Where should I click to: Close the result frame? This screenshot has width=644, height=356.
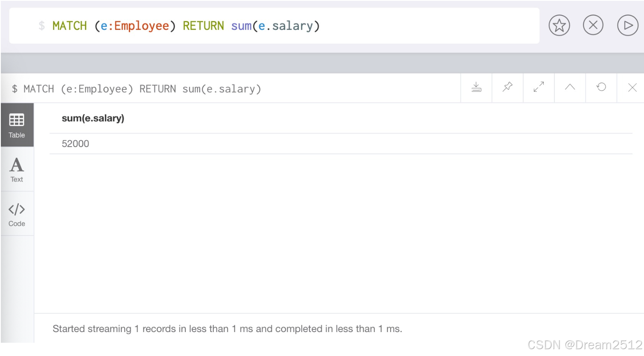(632, 88)
